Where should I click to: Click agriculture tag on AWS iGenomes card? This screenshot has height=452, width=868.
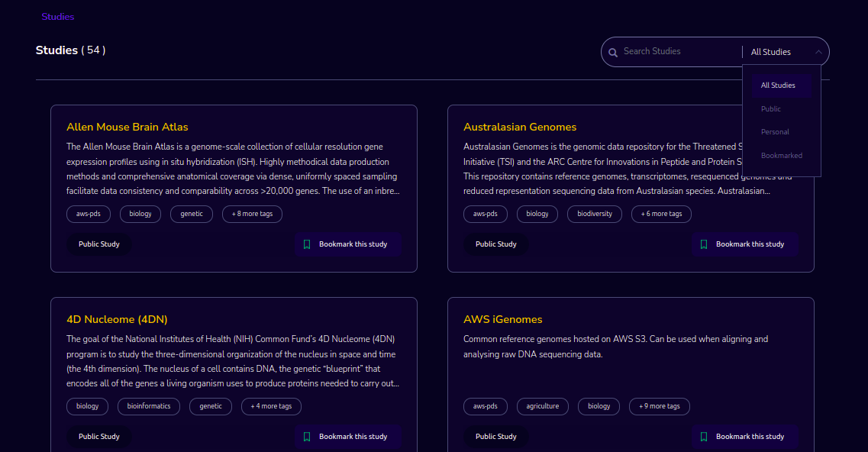pos(543,406)
